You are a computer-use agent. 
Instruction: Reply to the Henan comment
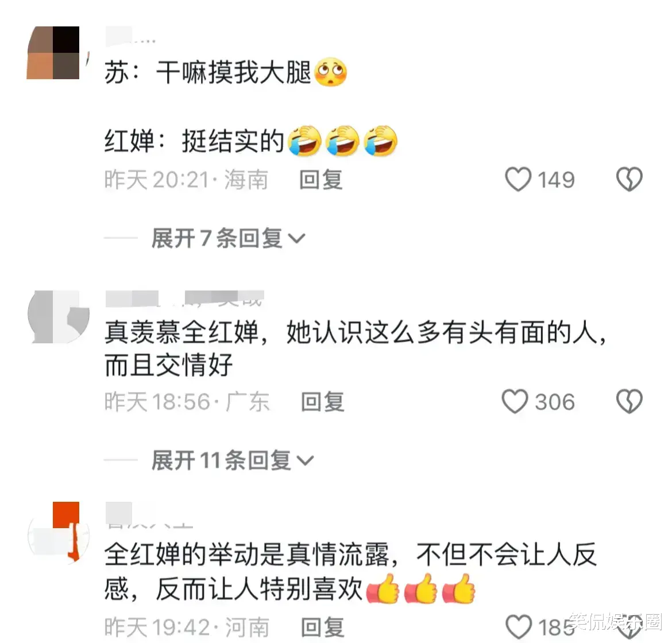pos(322,627)
